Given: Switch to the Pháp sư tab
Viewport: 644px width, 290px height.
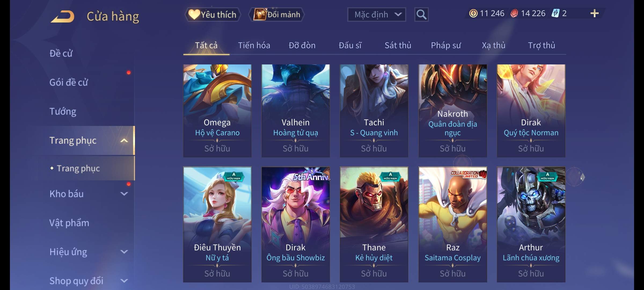Looking at the screenshot, I should (x=446, y=45).
